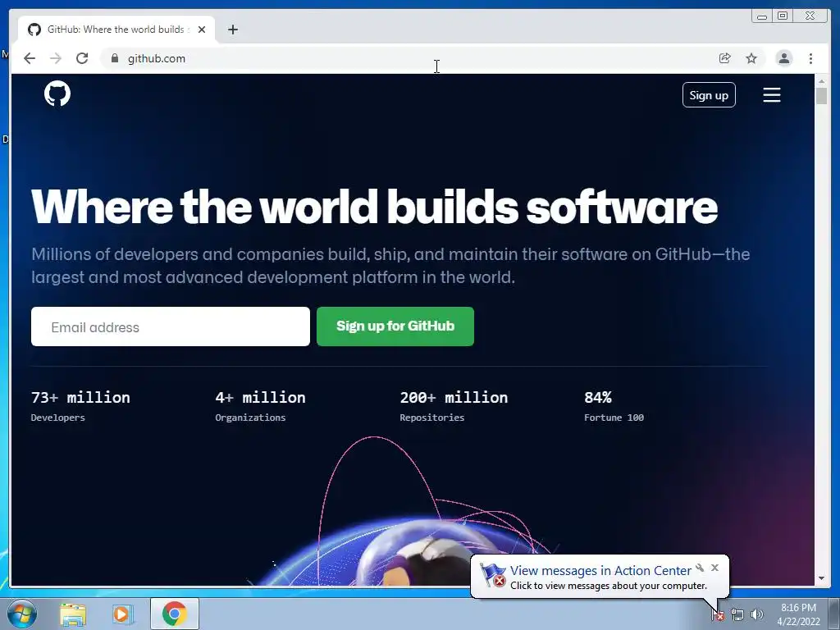Click the Chrome taskbar icon
This screenshot has height=630, width=840.
click(x=175, y=614)
